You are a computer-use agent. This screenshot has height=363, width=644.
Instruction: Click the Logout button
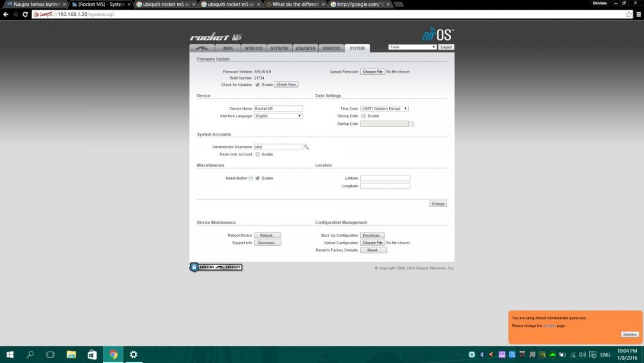pos(446,47)
